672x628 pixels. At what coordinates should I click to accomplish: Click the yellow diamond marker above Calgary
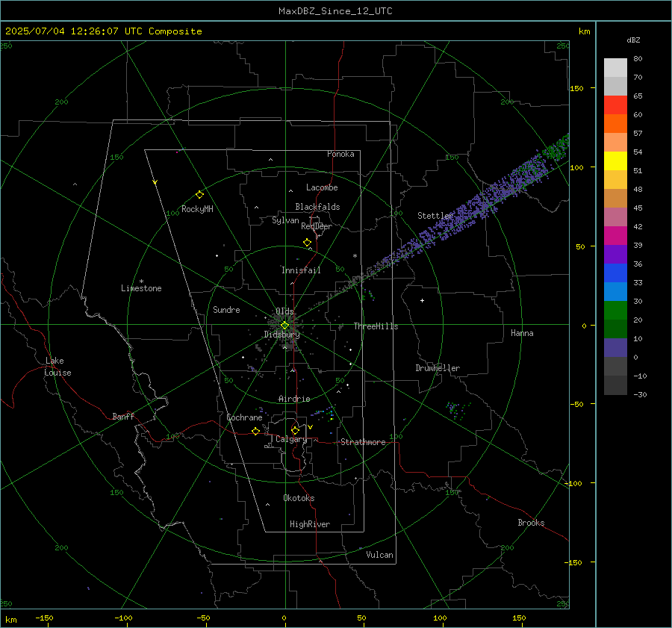[295, 430]
